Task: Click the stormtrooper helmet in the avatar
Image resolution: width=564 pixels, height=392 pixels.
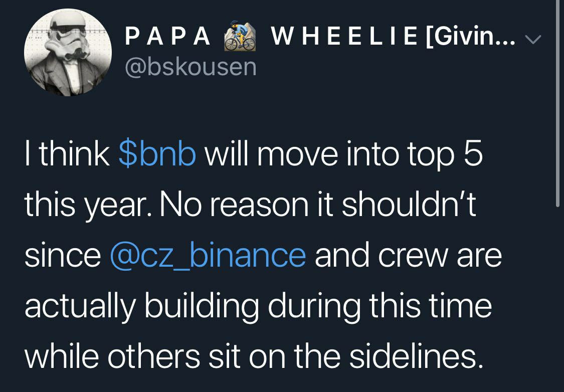Action: click(x=67, y=38)
